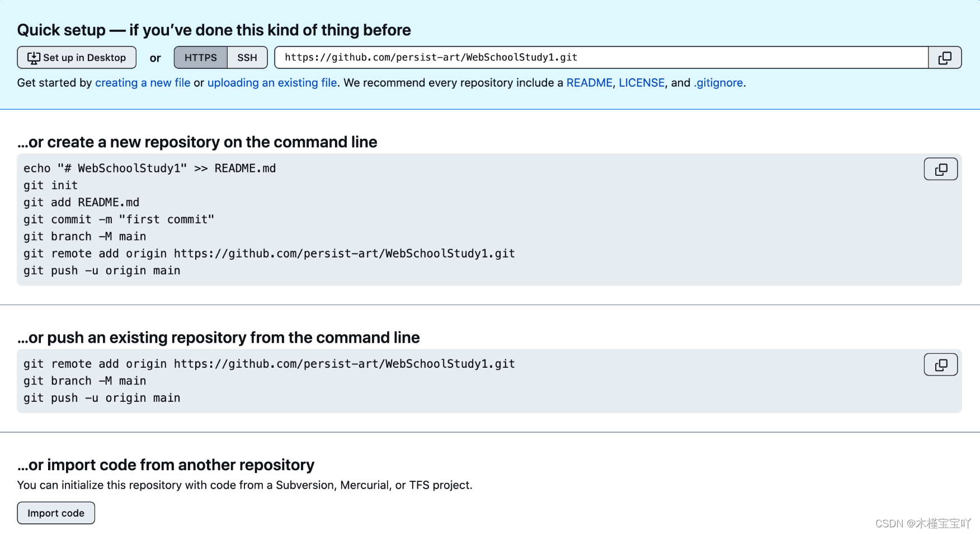Screen dimensions: 980x534
Task: Switch to the SSH protocol toggle
Action: (247, 58)
